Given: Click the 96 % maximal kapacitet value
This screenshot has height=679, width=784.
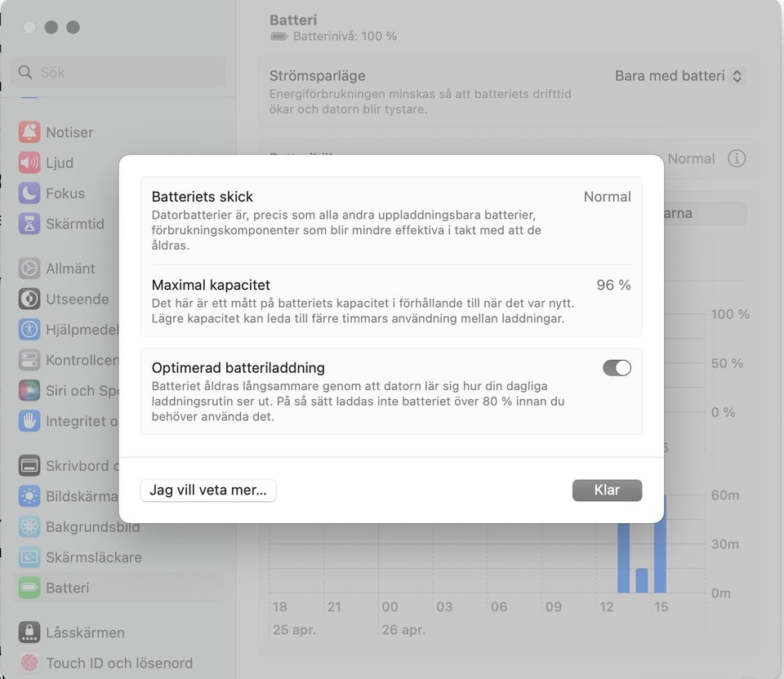Looking at the screenshot, I should click(x=613, y=285).
